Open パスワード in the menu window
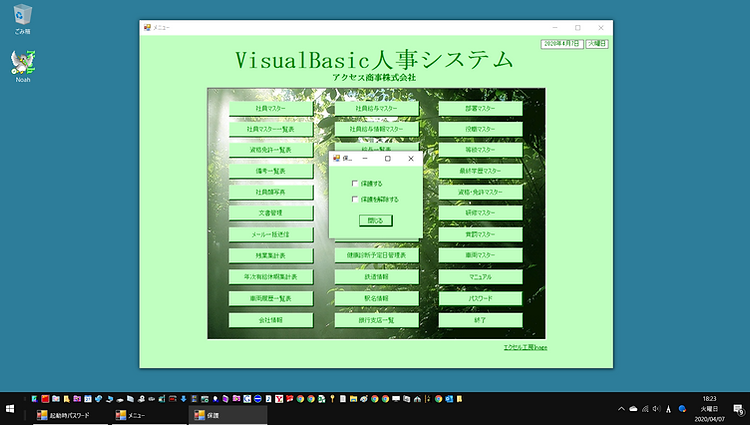Image resolution: width=750 pixels, height=425 pixels. tap(480, 298)
